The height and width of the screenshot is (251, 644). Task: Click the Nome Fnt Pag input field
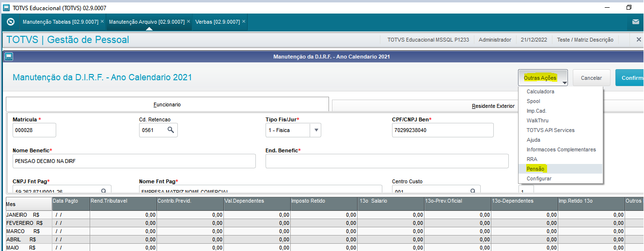tap(260, 190)
